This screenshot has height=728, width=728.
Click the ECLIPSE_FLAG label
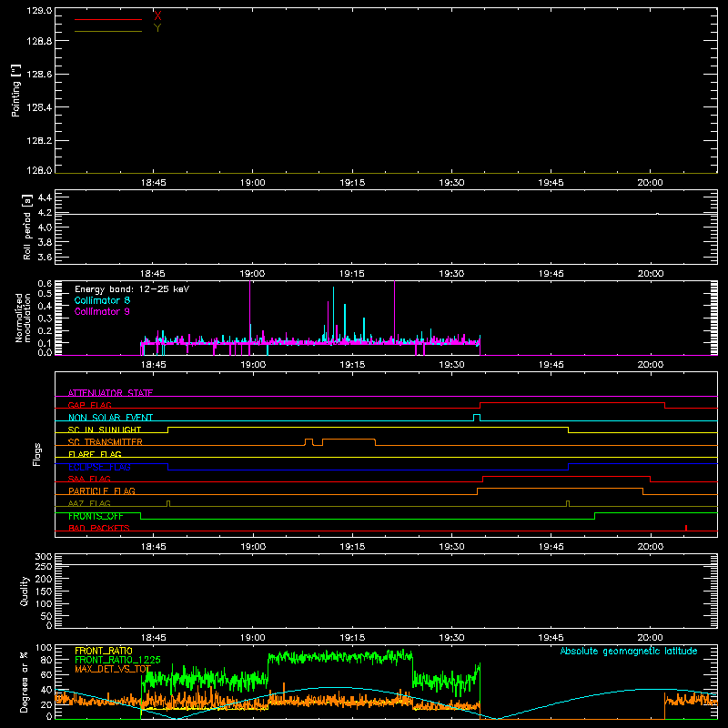click(x=99, y=467)
